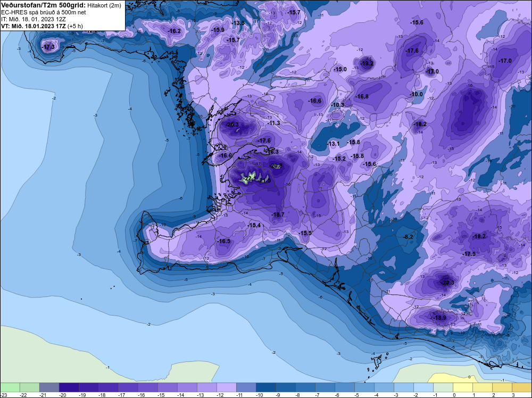The image size is (532, 398).
Task: Click the -23 label in the color legend
Action: (x=3, y=395)
